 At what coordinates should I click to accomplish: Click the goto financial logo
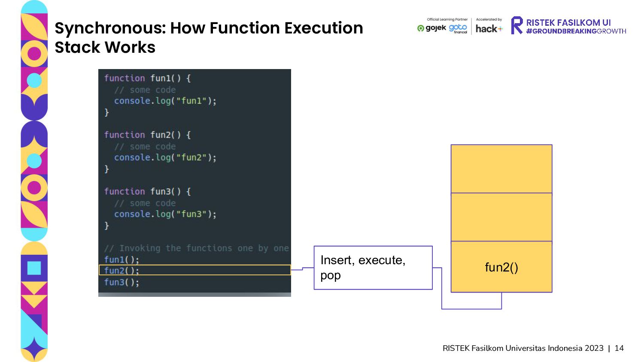pyautogui.click(x=458, y=29)
